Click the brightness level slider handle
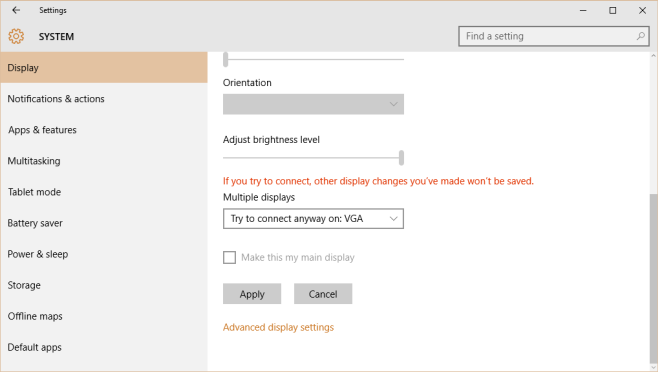The image size is (658, 372). 402,158
